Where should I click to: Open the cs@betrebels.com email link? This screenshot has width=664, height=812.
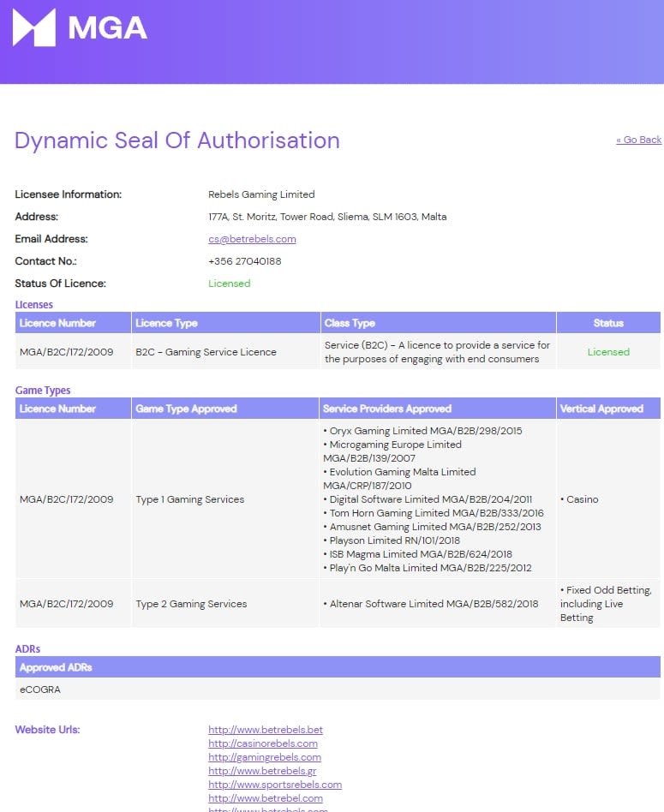point(252,239)
